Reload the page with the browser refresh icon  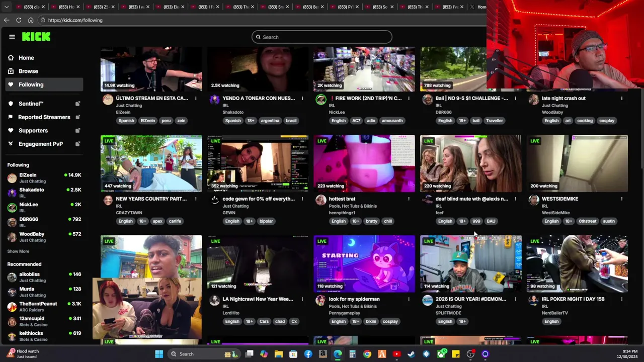pyautogui.click(x=19, y=20)
